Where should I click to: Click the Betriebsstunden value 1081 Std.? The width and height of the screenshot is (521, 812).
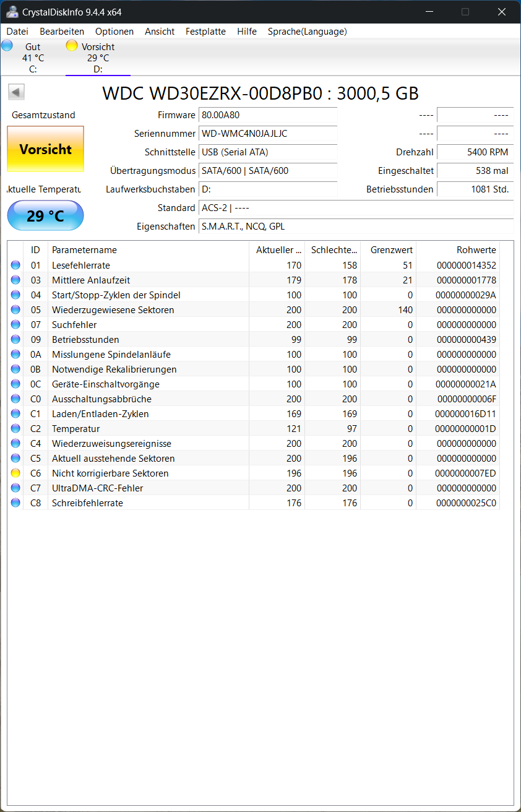pos(475,189)
